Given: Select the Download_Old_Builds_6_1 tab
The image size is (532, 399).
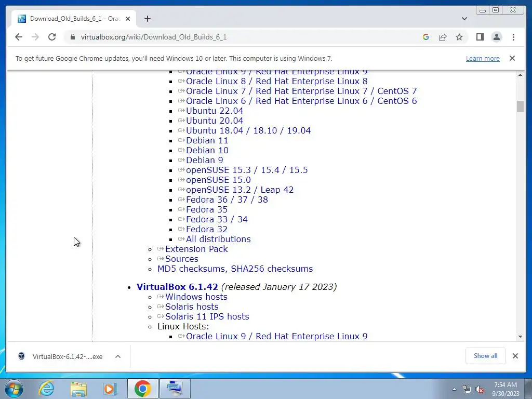Looking at the screenshot, I should pyautogui.click(x=74, y=19).
